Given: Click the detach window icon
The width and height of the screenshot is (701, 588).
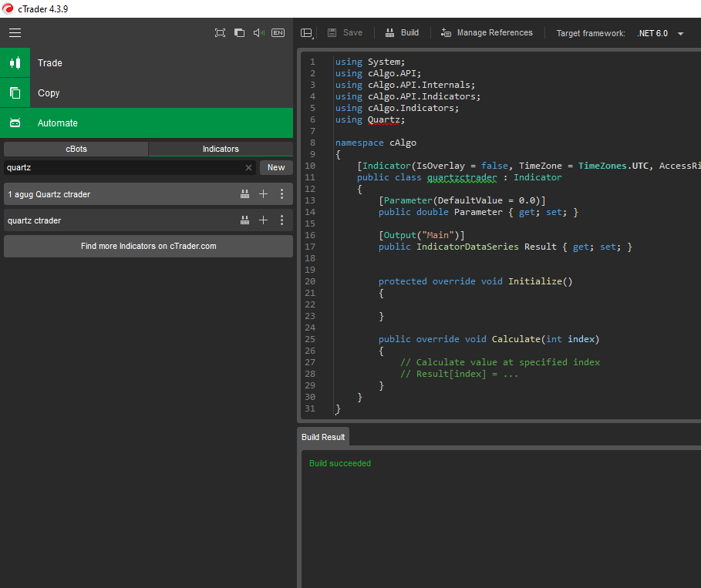Looking at the screenshot, I should (x=239, y=32).
